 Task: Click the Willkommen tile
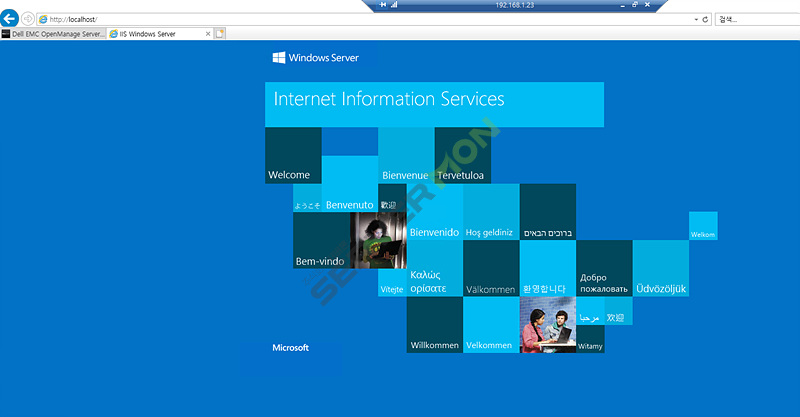pyautogui.click(x=435, y=325)
